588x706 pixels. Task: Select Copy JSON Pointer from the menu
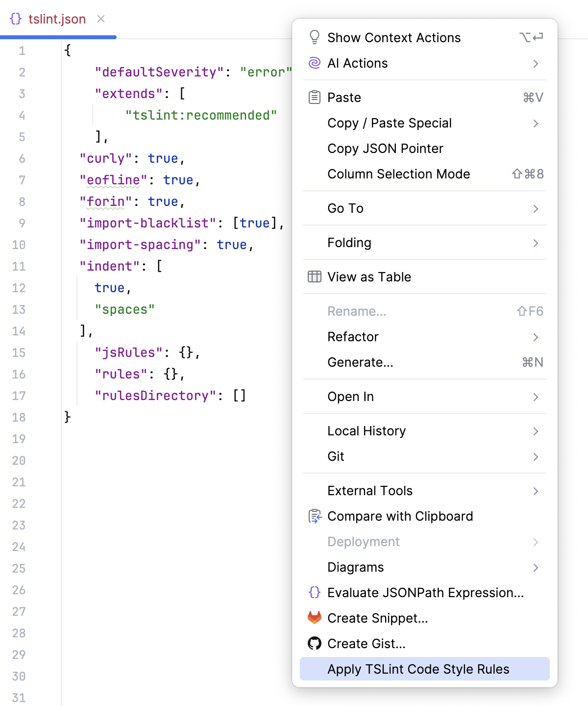[x=385, y=149]
